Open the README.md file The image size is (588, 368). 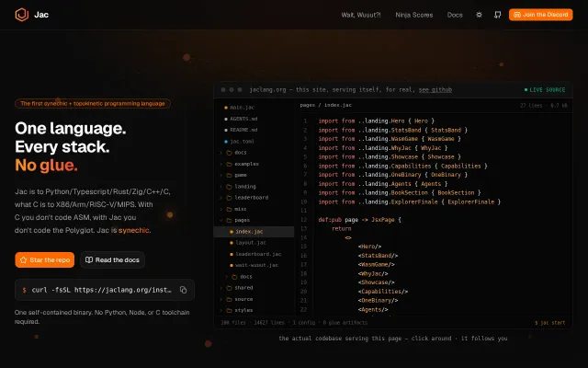[243, 130]
